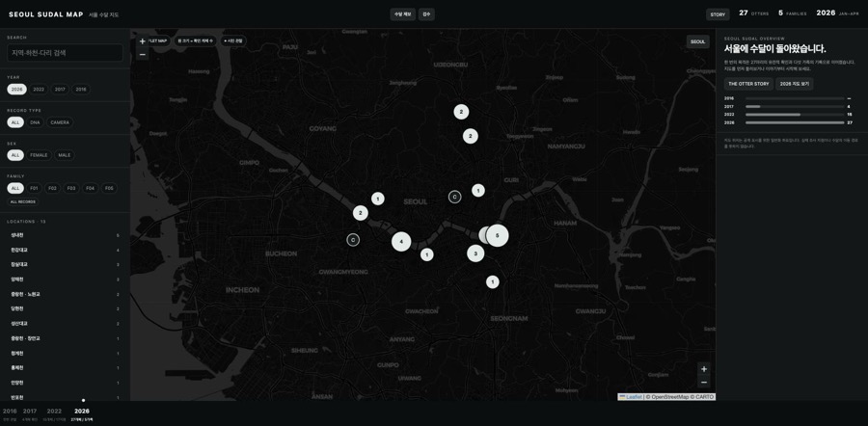Select the first location row with count 5
The width and height of the screenshot is (868, 426).
[65, 235]
